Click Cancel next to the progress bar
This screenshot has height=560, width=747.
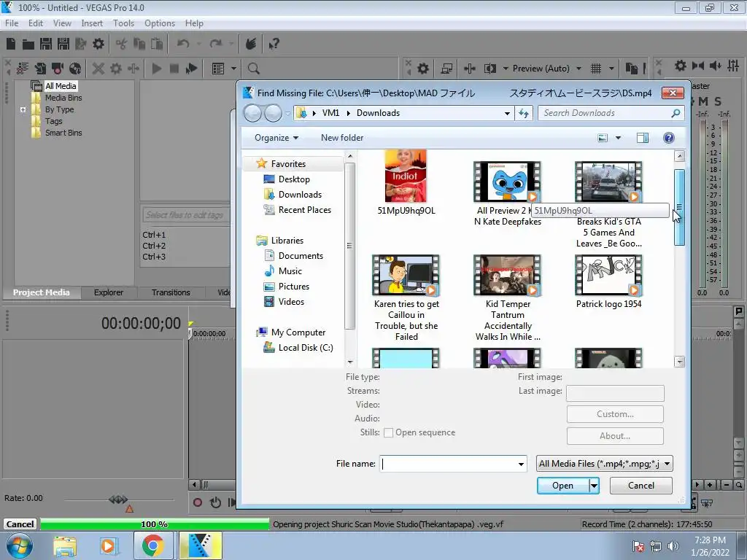[x=20, y=524]
